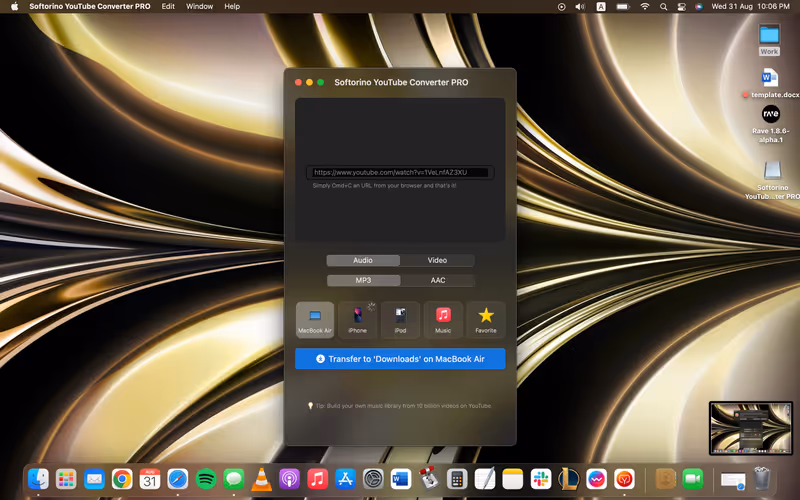This screenshot has width=800, height=500.
Task: Select the iPod destination icon
Action: 400,320
